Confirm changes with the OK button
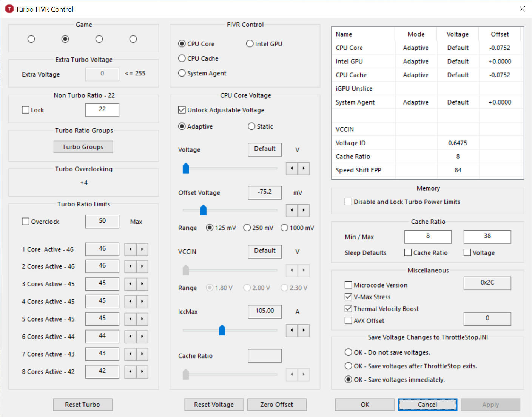Screen dimensions: 532x417 [365, 405]
